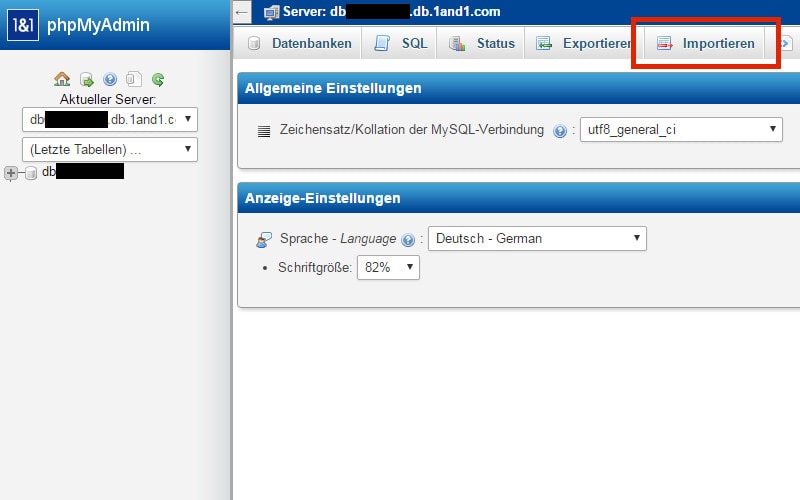Click the list icon beside Zeichensatz/Kollation
The height and width of the screenshot is (500, 800).
click(264, 131)
